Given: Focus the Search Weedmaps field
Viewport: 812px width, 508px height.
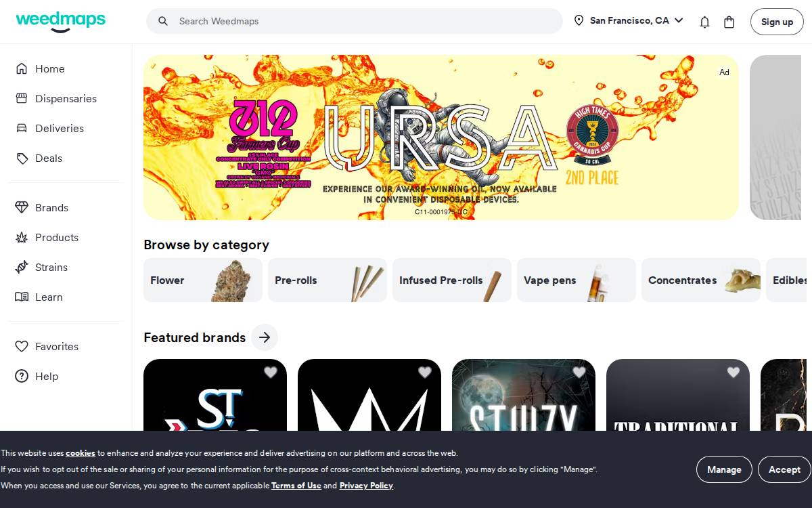Looking at the screenshot, I should click(355, 21).
